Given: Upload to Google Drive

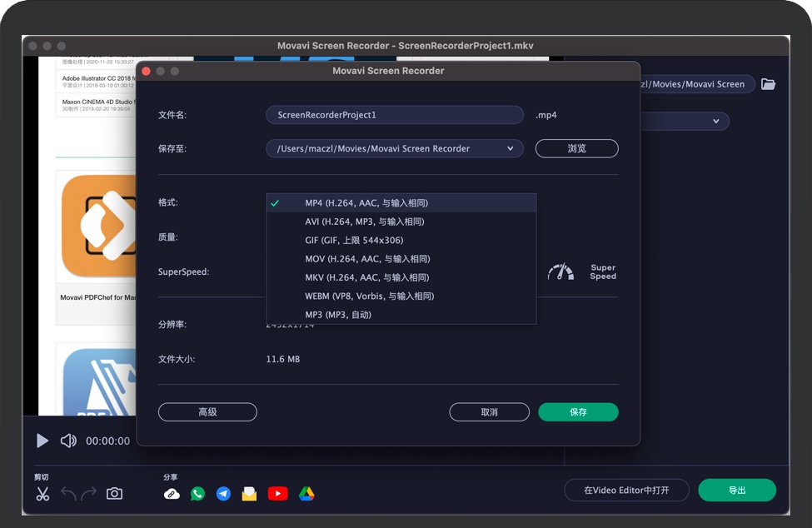Looking at the screenshot, I should tap(306, 493).
